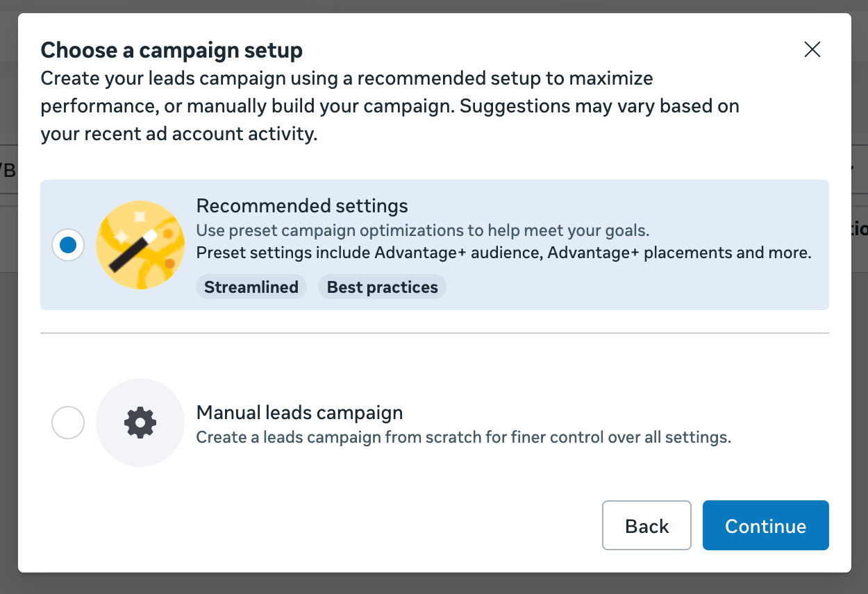Click the blue highlighted Recommended settings card background
The height and width of the screenshot is (594, 868).
(435, 245)
